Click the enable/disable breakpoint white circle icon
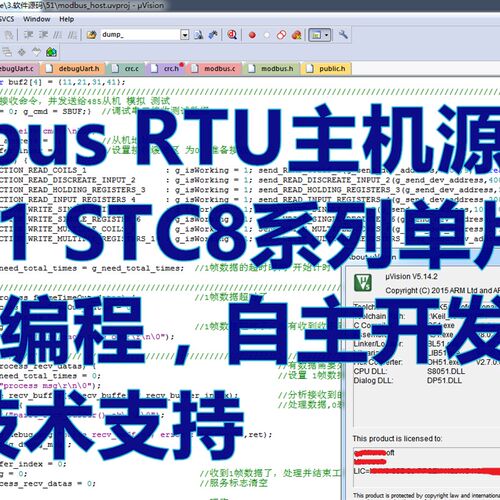 click(x=267, y=35)
